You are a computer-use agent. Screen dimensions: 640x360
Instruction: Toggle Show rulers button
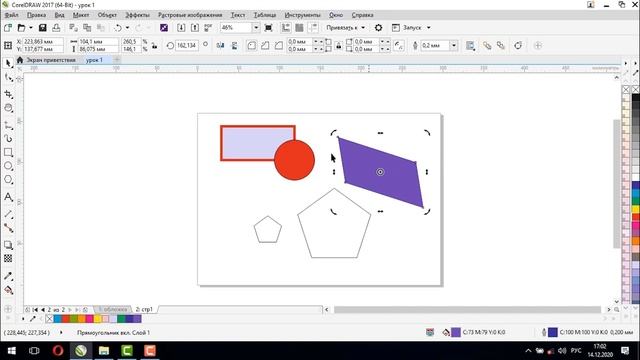point(286,28)
